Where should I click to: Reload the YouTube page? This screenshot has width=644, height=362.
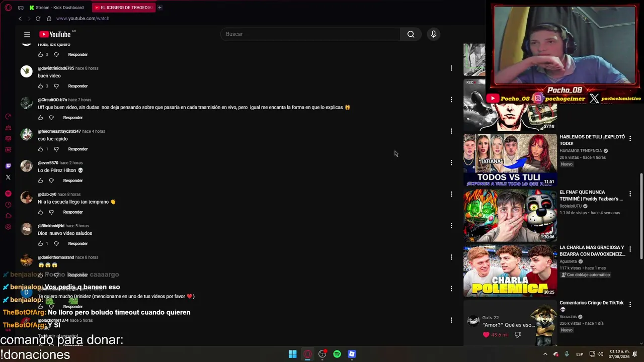coord(38,19)
